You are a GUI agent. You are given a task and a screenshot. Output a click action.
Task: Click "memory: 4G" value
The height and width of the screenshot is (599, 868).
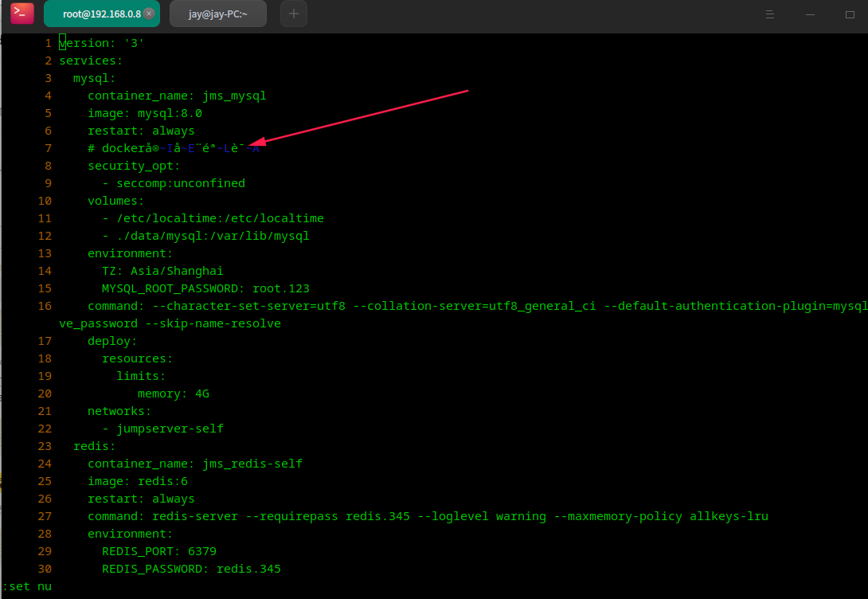point(174,393)
